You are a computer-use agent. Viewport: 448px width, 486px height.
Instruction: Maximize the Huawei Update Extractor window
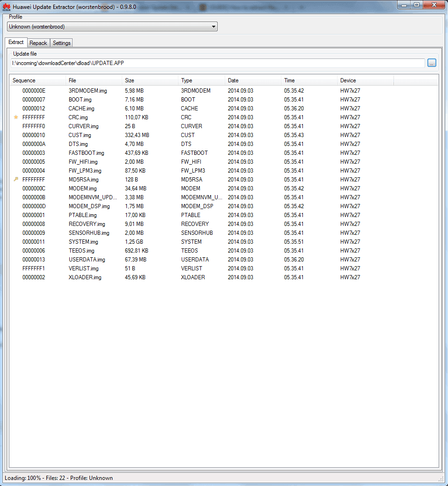[417, 5]
